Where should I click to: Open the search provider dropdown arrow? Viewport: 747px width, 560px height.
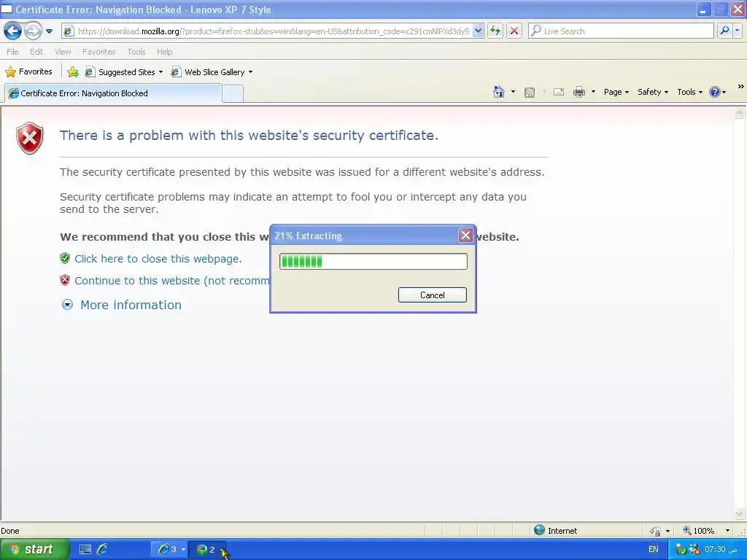pyautogui.click(x=738, y=31)
